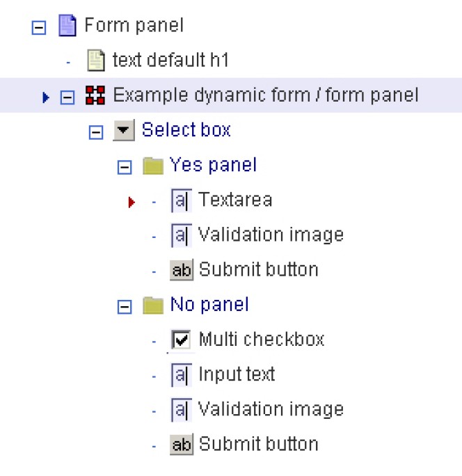Click the Yes panel folder icon
Screen dimensions: 462x476
point(152,166)
